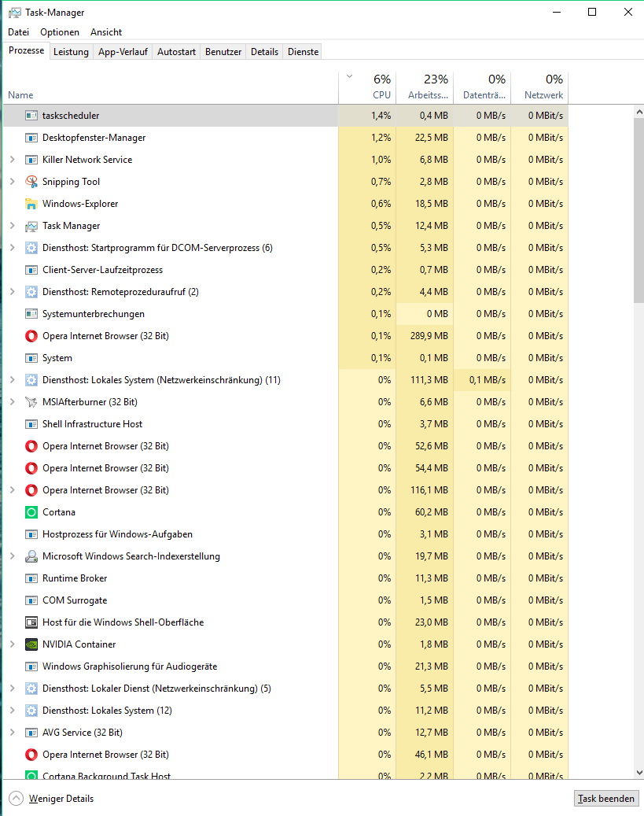The width and height of the screenshot is (644, 816).
Task: Click Opera icon in the 46,1 MB row
Action: [31, 755]
